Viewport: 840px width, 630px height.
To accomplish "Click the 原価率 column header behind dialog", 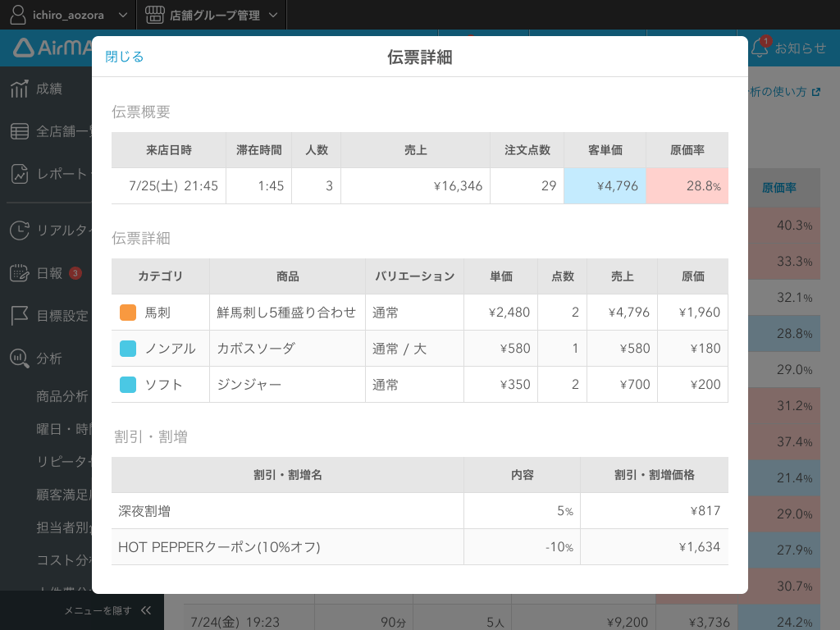I will click(x=779, y=188).
